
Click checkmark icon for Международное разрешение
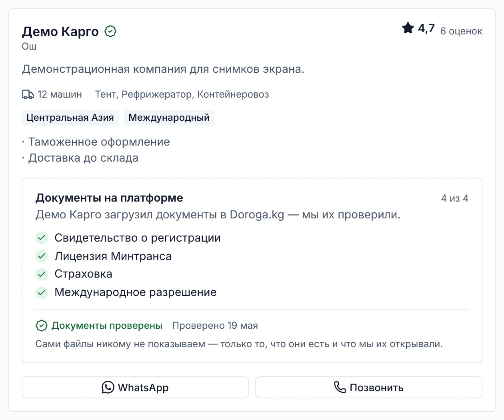point(42,292)
